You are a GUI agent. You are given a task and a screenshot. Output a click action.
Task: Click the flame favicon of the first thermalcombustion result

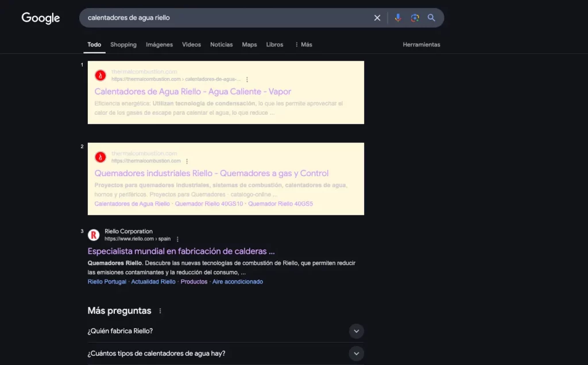pos(100,75)
